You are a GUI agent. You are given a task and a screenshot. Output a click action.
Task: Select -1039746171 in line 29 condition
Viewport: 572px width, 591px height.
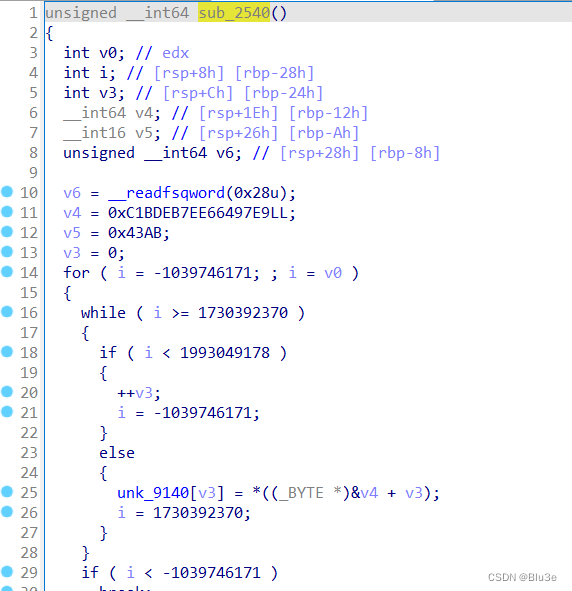pyautogui.click(x=211, y=573)
